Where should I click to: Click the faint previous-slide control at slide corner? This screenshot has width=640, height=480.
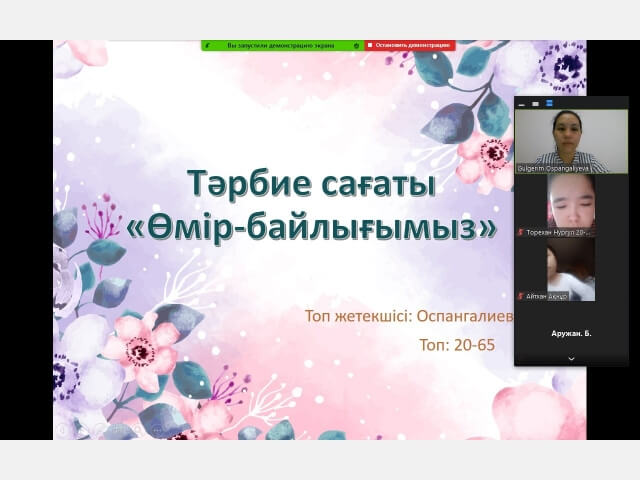tap(62, 430)
